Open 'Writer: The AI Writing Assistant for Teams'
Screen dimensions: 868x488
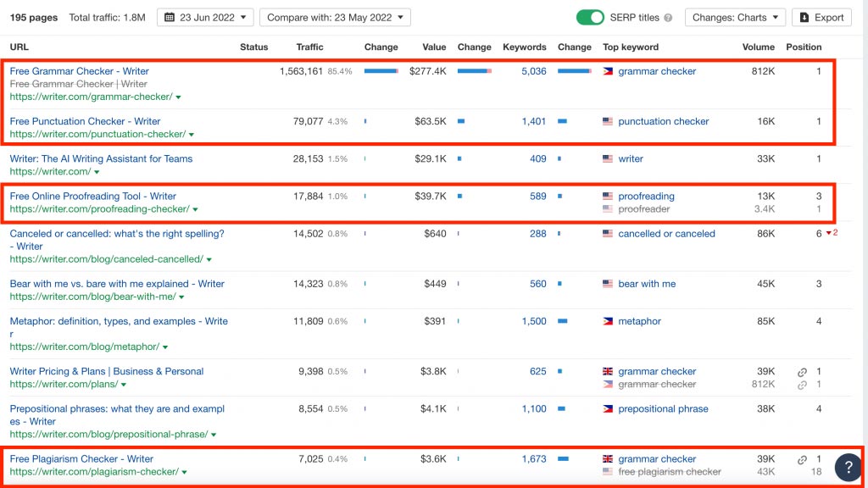click(x=101, y=158)
